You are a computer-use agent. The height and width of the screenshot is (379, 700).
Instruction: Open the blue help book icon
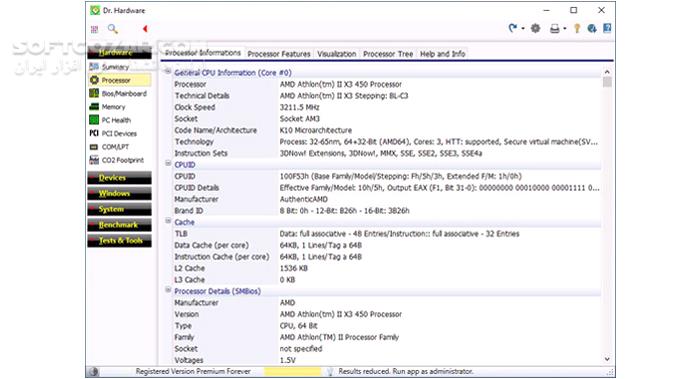point(607,28)
